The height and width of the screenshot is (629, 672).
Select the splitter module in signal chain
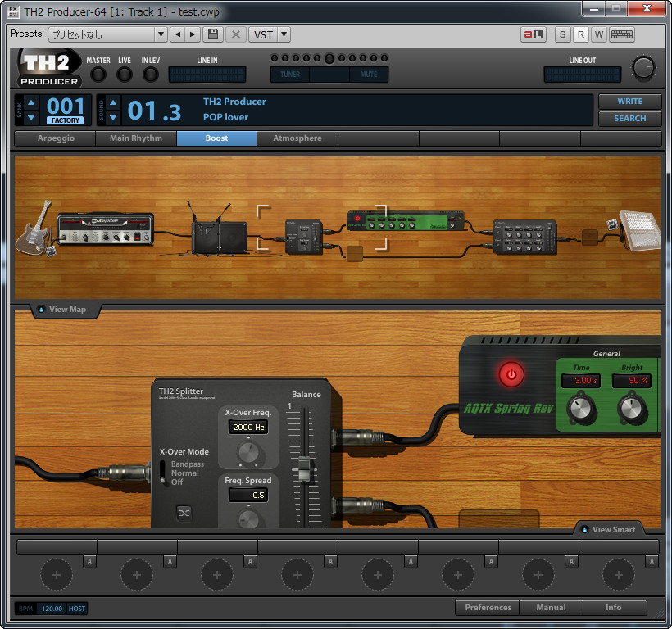tap(304, 237)
